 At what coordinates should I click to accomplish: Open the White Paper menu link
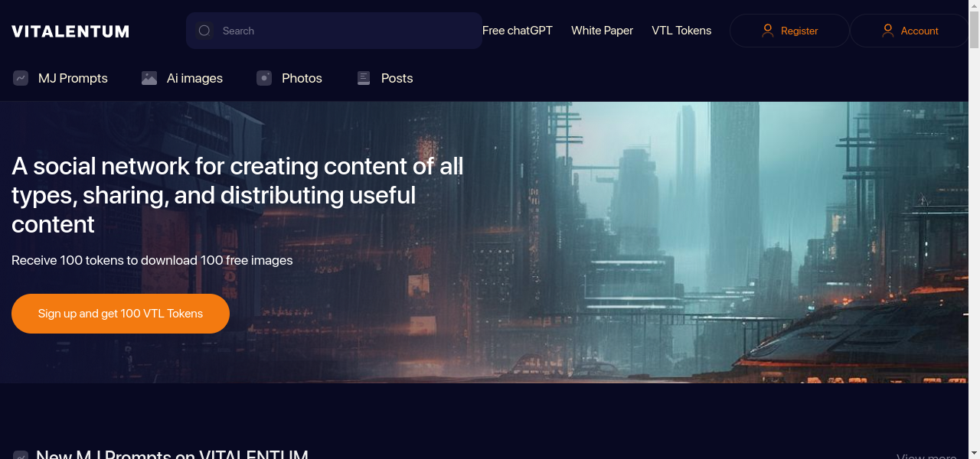(x=602, y=31)
